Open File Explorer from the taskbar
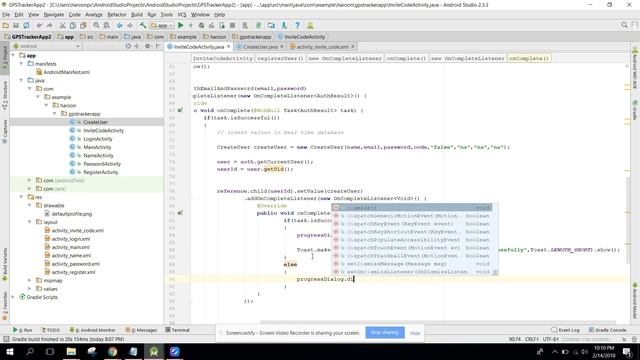This screenshot has height=360, width=640. [x=71, y=351]
